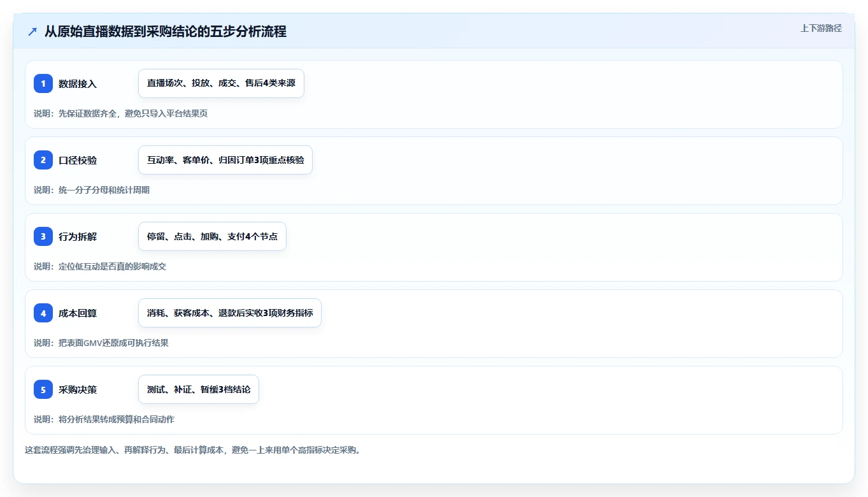868x497 pixels.
Task: Click the 数据接入 step label
Action: tap(78, 83)
